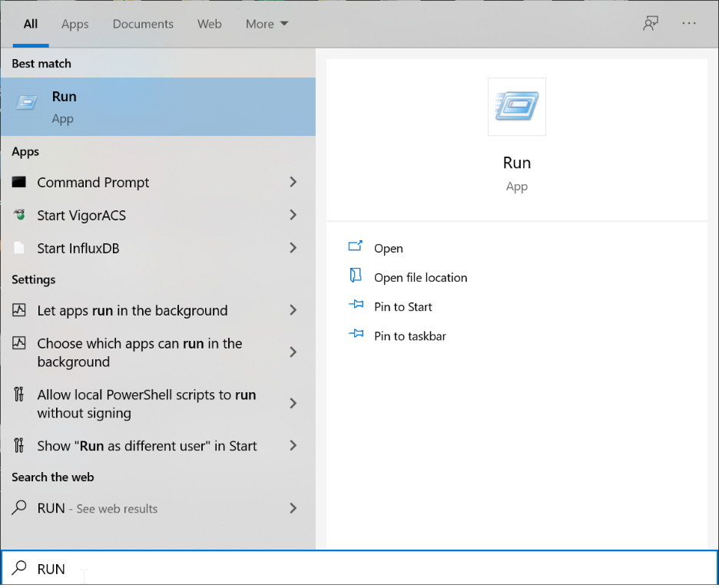Screen dimensions: 719x588
Task: Select Command Prompt result text
Action: (93, 183)
